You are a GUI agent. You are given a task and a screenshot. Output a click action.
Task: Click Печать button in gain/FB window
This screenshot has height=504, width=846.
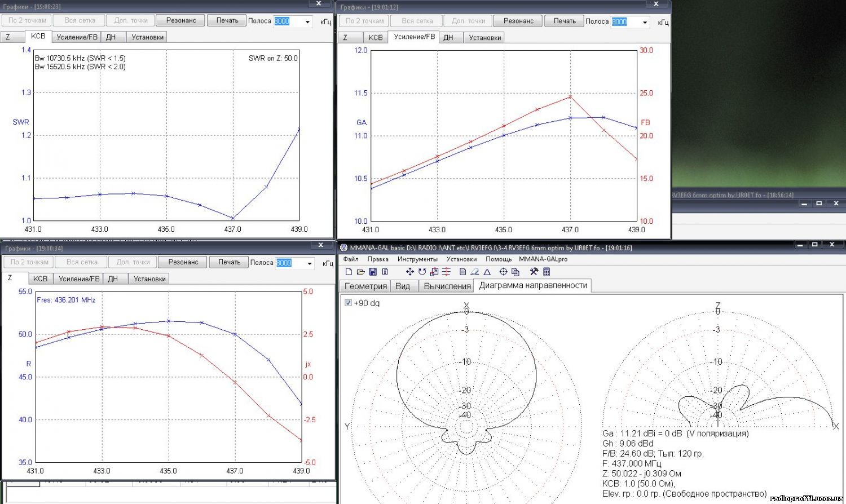[565, 21]
